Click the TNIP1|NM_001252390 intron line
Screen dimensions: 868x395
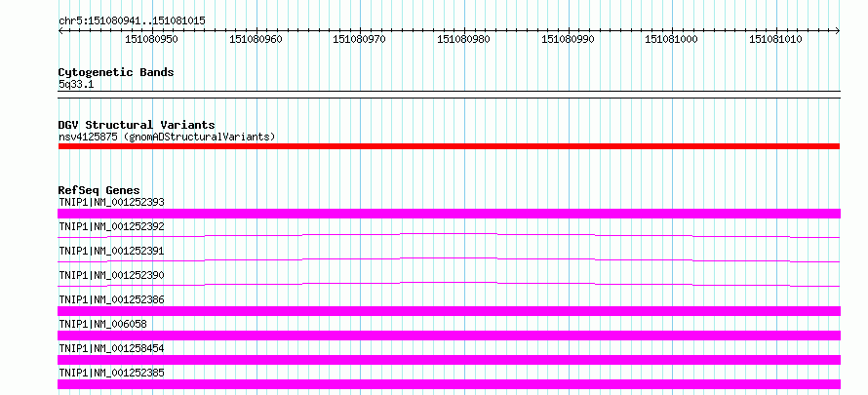[449, 285]
